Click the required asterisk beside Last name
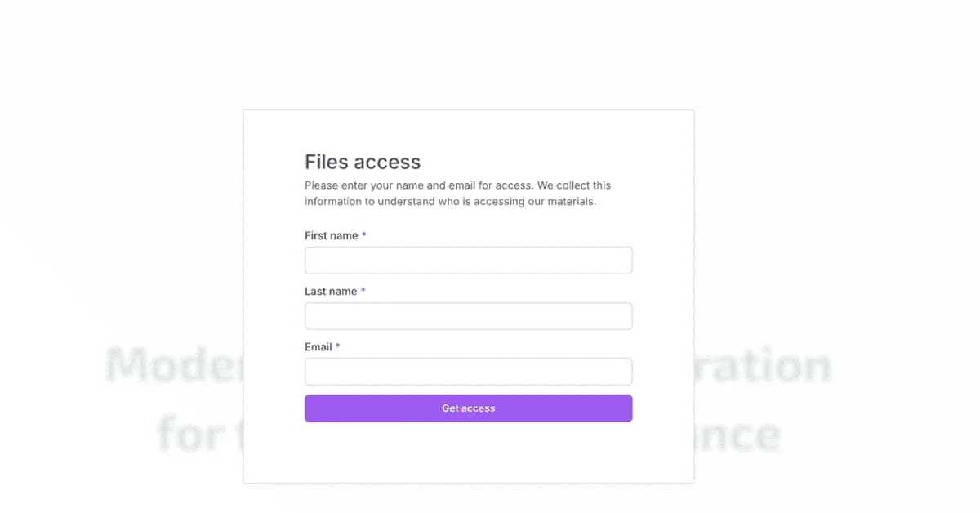This screenshot has width=980, height=513. pos(363,291)
